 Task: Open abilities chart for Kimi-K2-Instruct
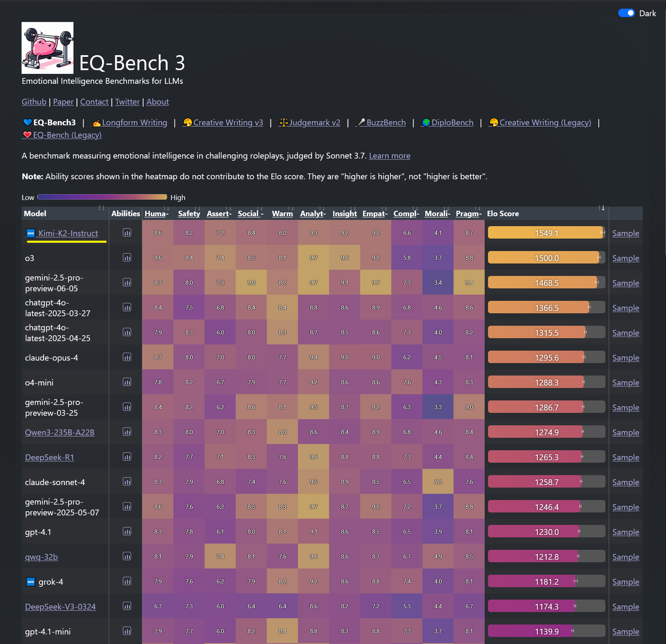click(x=127, y=233)
